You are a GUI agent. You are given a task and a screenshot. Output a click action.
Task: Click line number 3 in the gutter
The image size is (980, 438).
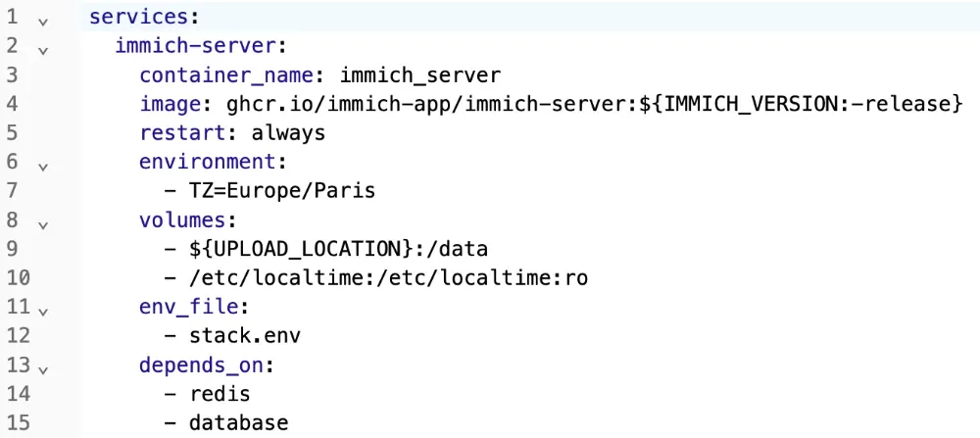(13, 75)
